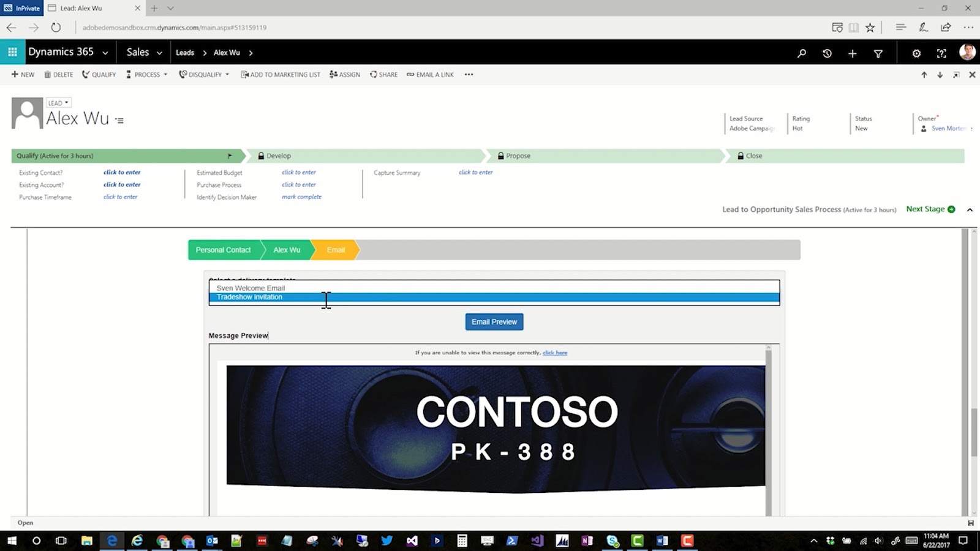Viewport: 980px width, 551px height.
Task: Save the record using the status bar disk icon
Action: [x=970, y=523]
